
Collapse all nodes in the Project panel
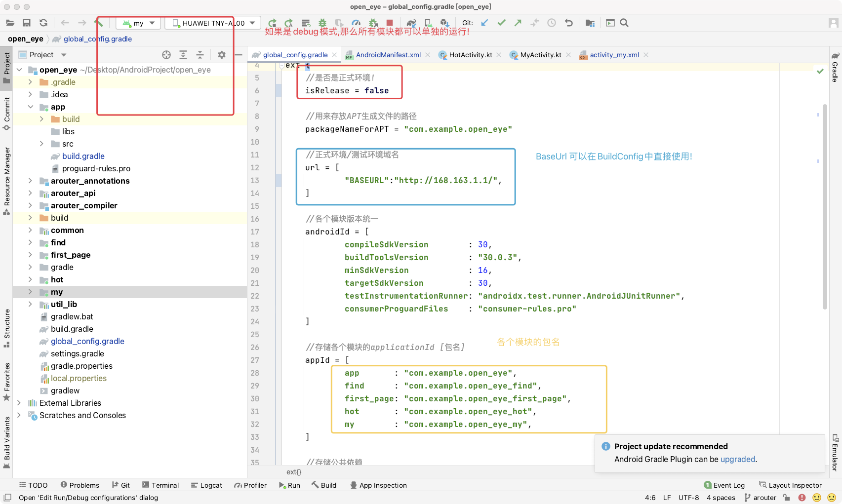(200, 55)
